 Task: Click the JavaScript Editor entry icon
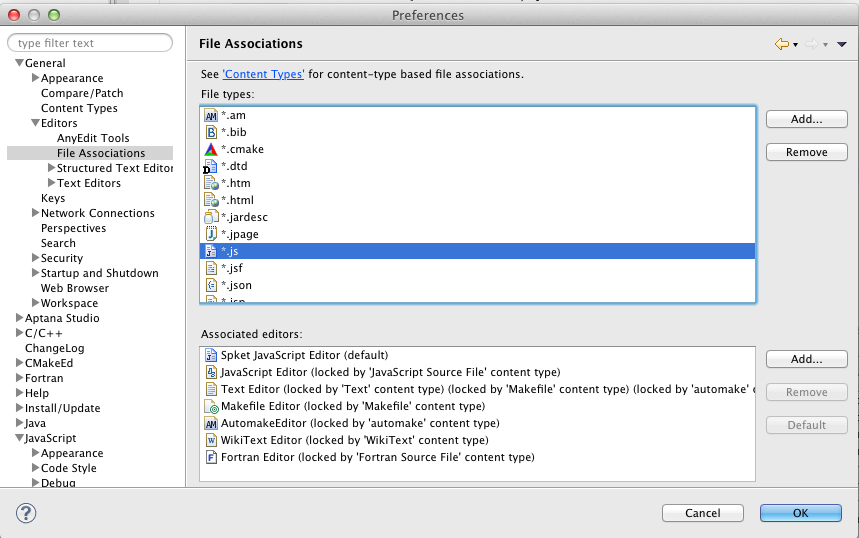(211, 372)
